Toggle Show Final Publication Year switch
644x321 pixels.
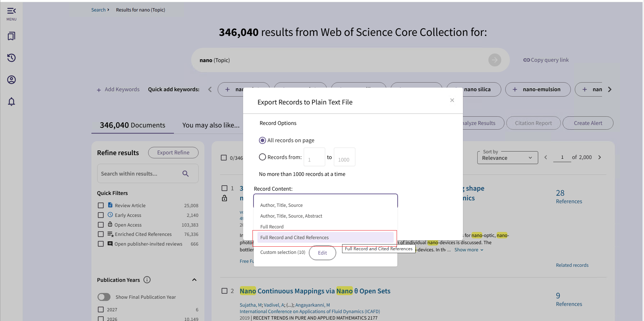(x=104, y=297)
